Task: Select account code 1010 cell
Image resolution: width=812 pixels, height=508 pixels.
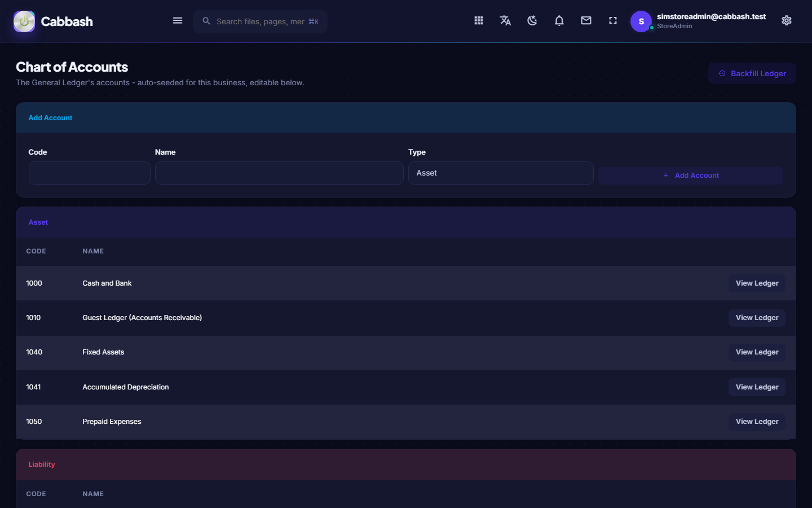Action: click(x=33, y=318)
